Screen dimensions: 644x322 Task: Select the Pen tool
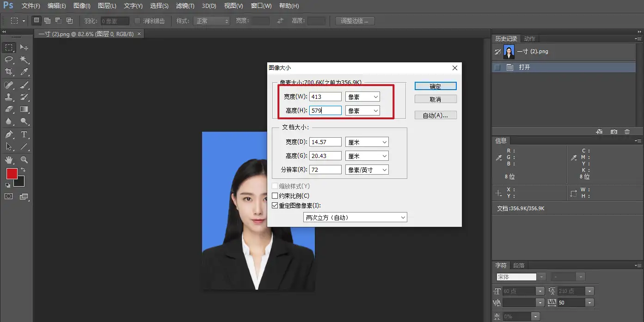pos(9,134)
